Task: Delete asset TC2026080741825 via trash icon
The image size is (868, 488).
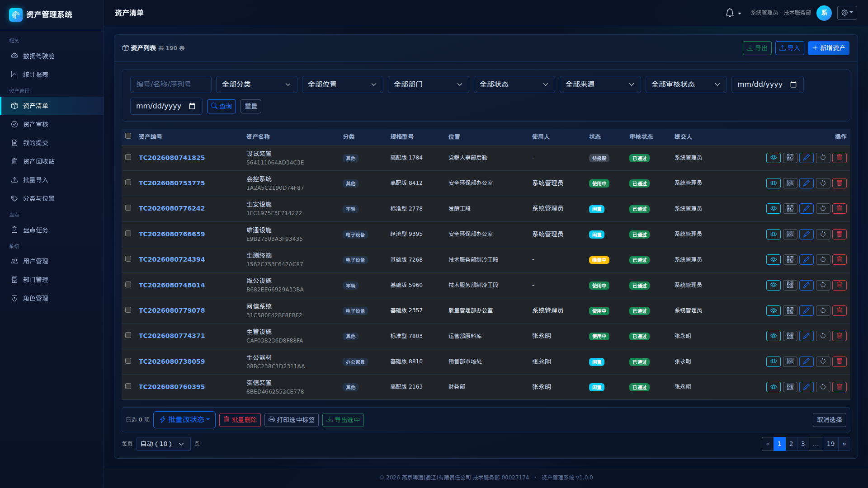Action: (x=839, y=158)
